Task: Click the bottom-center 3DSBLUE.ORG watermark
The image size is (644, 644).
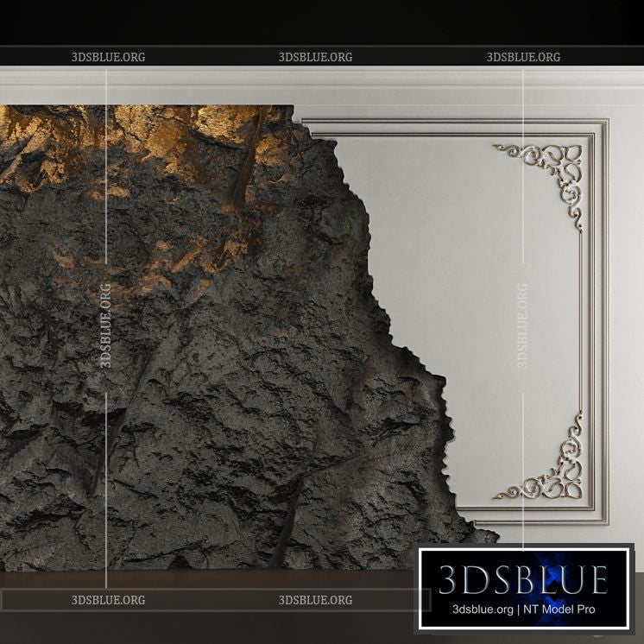Action: [x=315, y=600]
